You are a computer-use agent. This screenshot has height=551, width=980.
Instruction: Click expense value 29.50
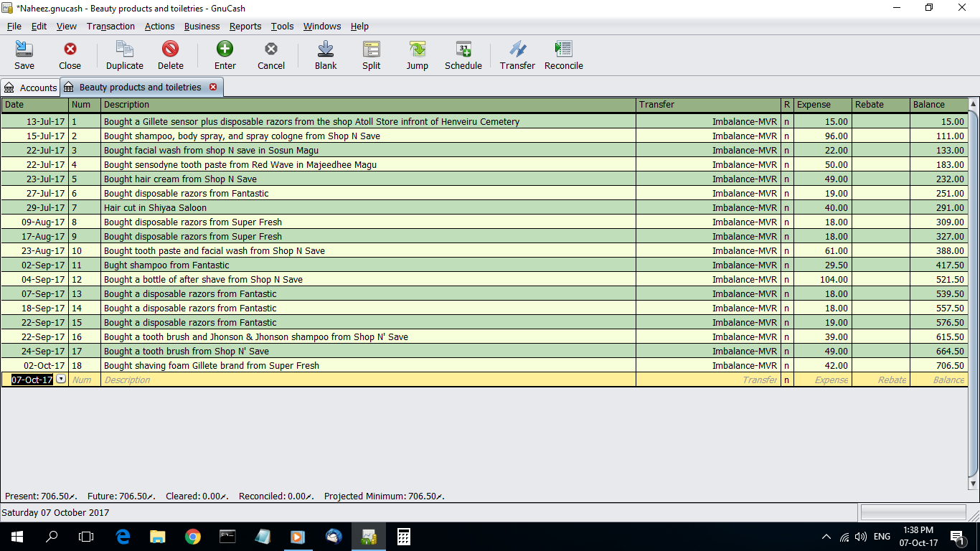click(836, 265)
